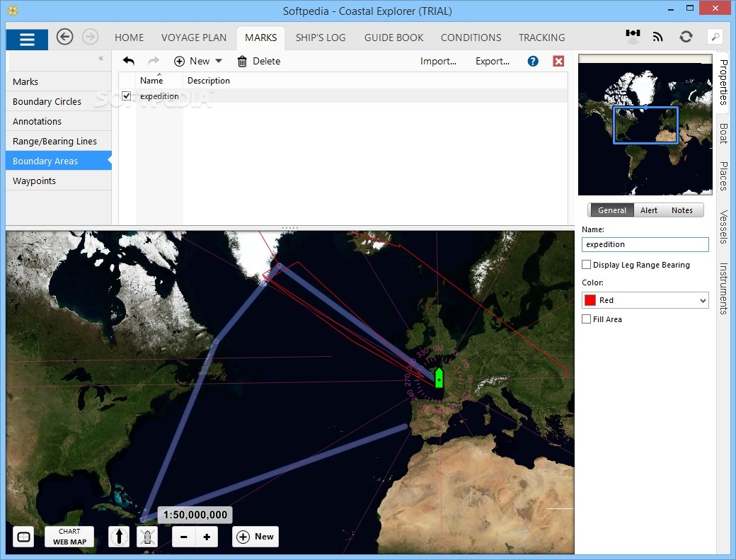The width and height of the screenshot is (736, 560).
Task: Open the New dropdown arrow
Action: (219, 61)
